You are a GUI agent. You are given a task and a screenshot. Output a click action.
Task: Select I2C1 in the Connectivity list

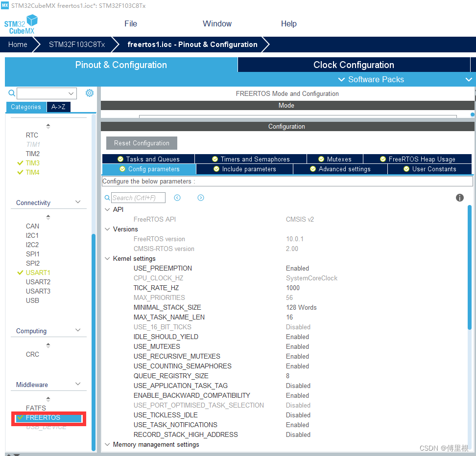32,235
